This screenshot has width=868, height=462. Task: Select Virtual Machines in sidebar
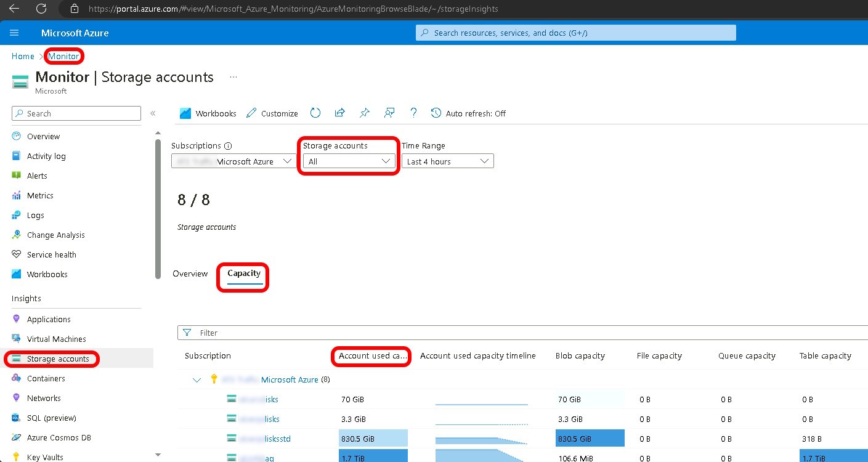pos(56,339)
